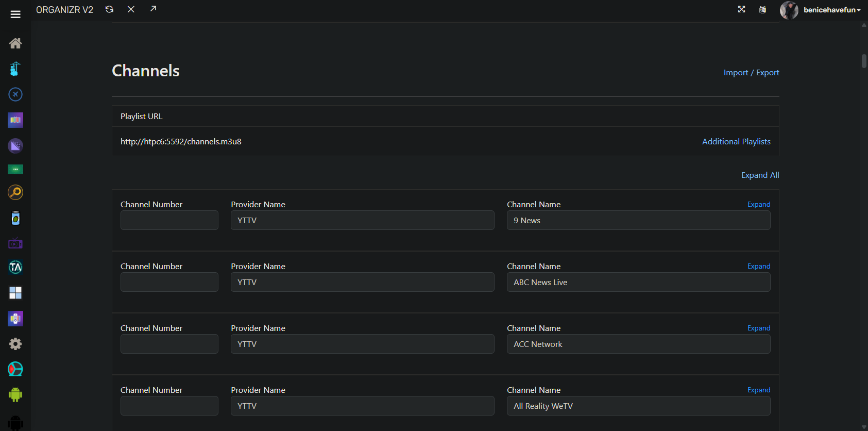
Task: Click Expand All channels link
Action: pyautogui.click(x=760, y=175)
